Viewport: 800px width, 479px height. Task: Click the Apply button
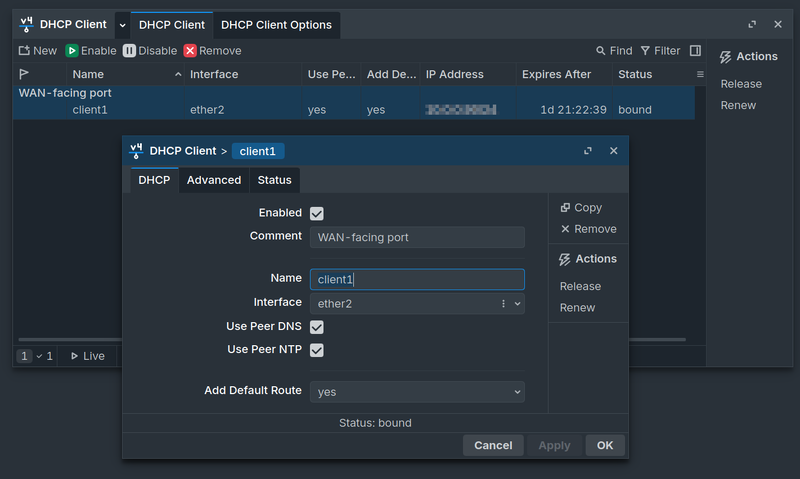point(554,445)
